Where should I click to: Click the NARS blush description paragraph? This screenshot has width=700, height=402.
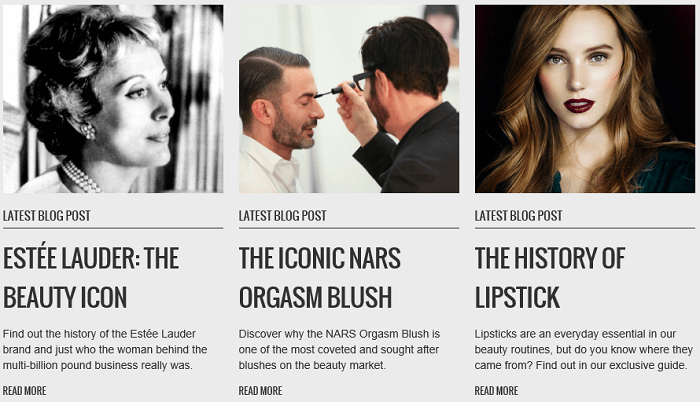tap(339, 350)
